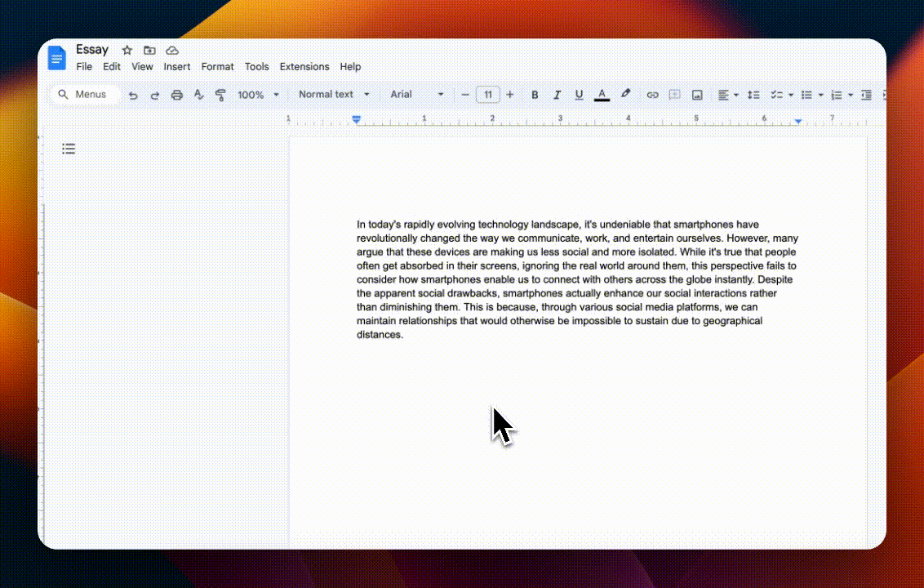Show the document outline
The image size is (924, 588).
coord(69,149)
